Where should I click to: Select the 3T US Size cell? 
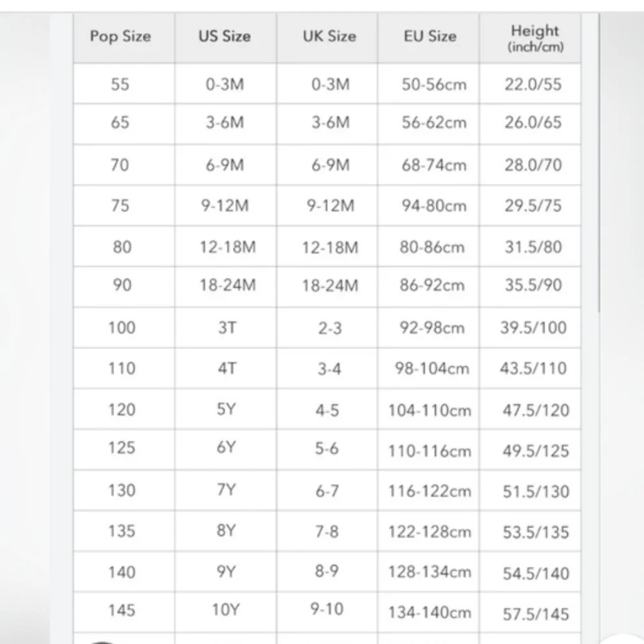coord(226,328)
